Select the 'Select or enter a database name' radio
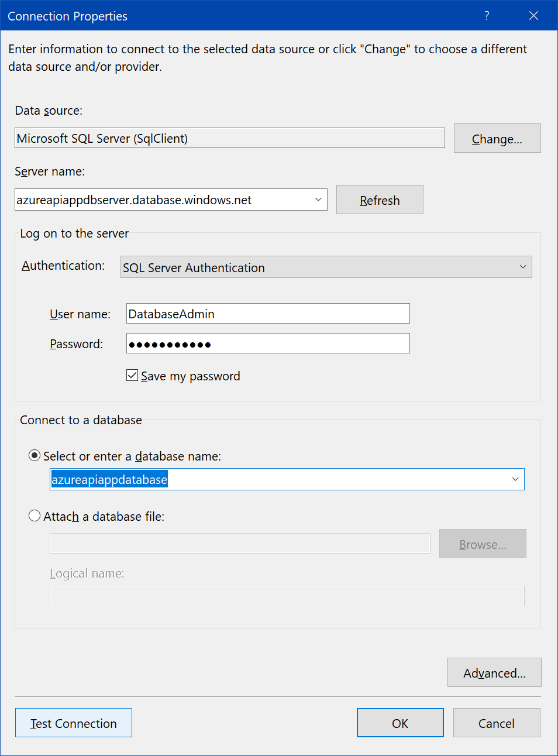The height and width of the screenshot is (756, 558). (x=35, y=456)
